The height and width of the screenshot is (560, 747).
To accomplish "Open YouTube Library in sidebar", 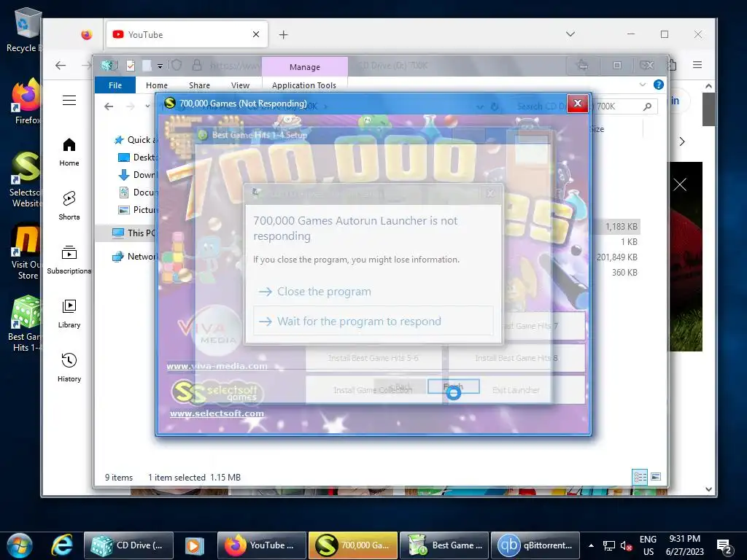I will pyautogui.click(x=69, y=314).
